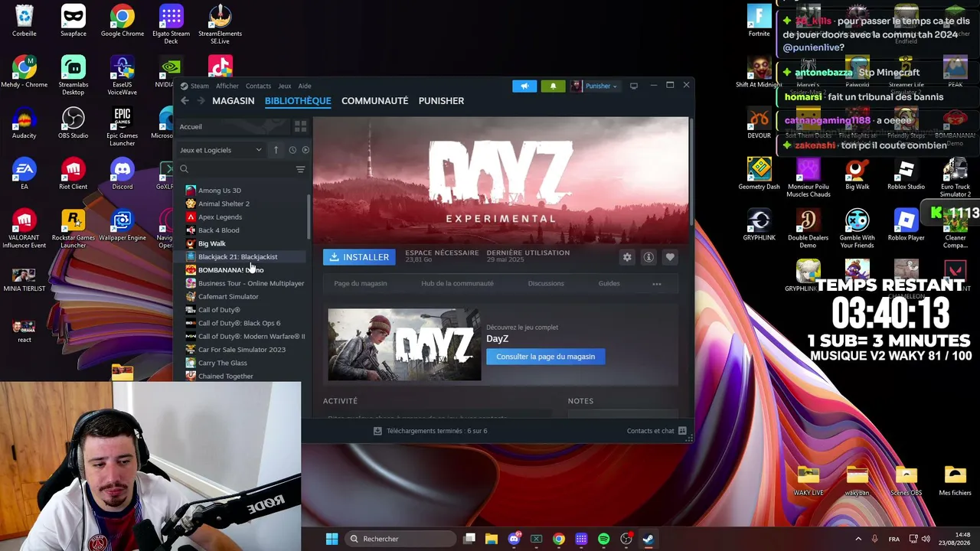Viewport: 980px width, 551px height.
Task: Open DayZ Experimental settings gear
Action: 627,258
